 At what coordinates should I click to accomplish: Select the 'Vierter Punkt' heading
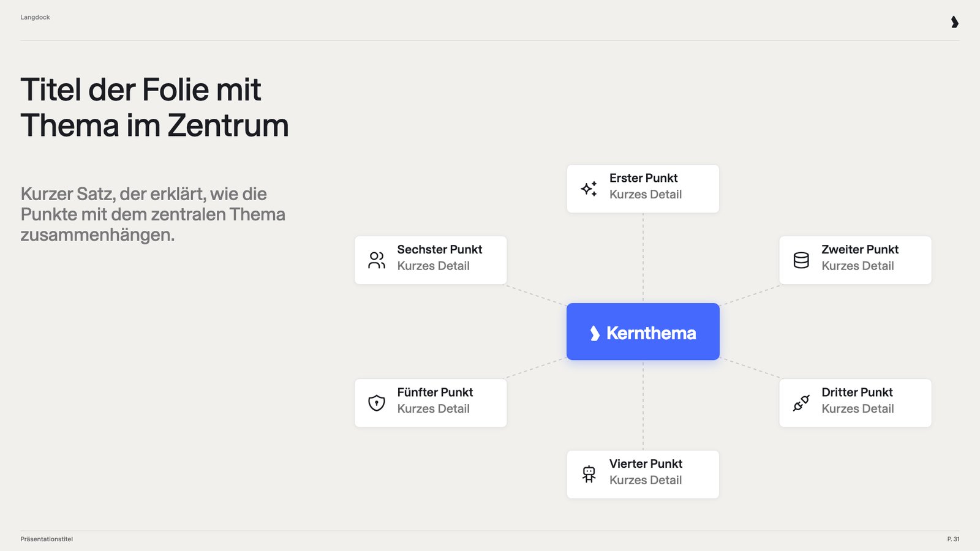click(646, 464)
